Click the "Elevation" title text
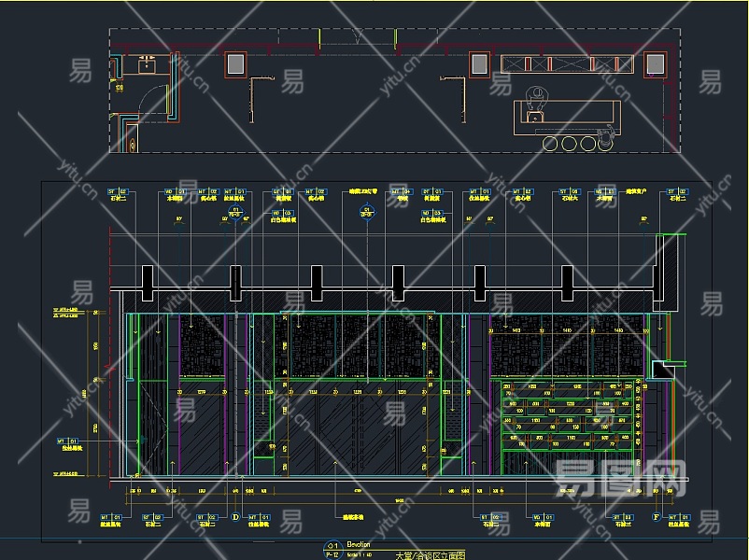 [359, 544]
